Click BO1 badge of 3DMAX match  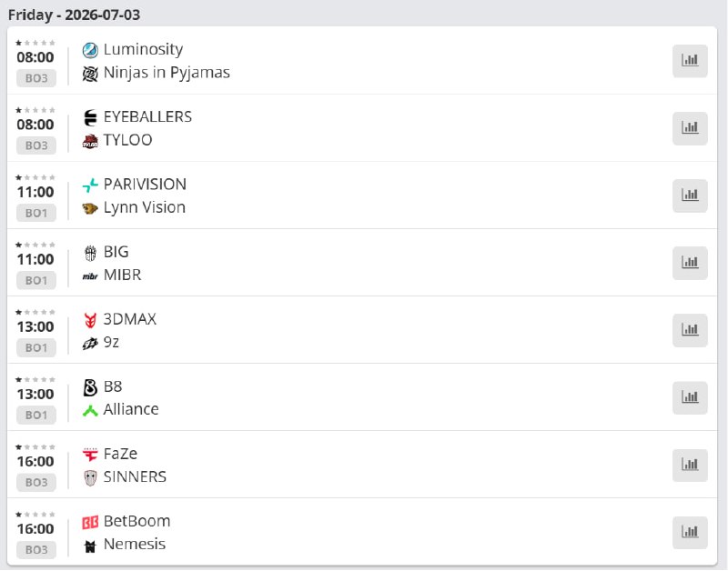pyautogui.click(x=36, y=347)
